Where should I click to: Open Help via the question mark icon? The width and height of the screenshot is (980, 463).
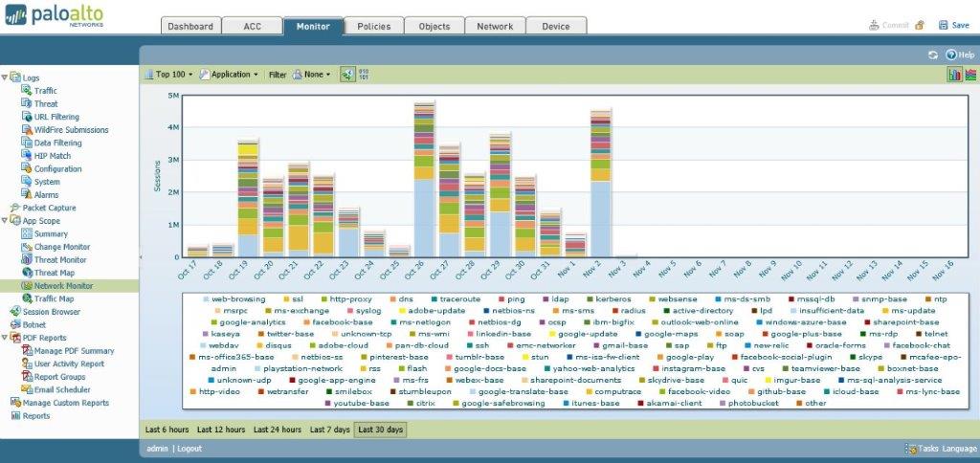950,55
